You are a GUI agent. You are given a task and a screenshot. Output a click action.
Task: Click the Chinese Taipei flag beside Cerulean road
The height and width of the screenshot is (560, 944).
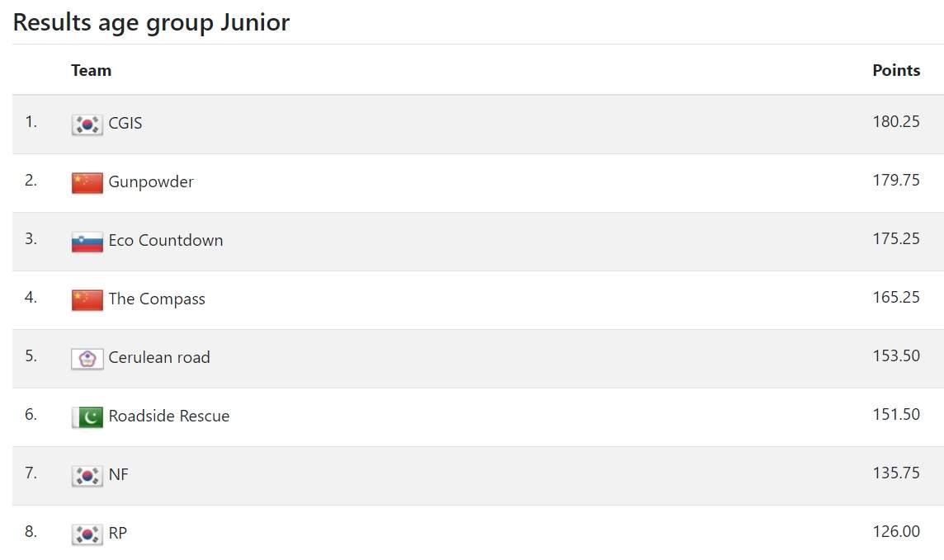click(87, 359)
